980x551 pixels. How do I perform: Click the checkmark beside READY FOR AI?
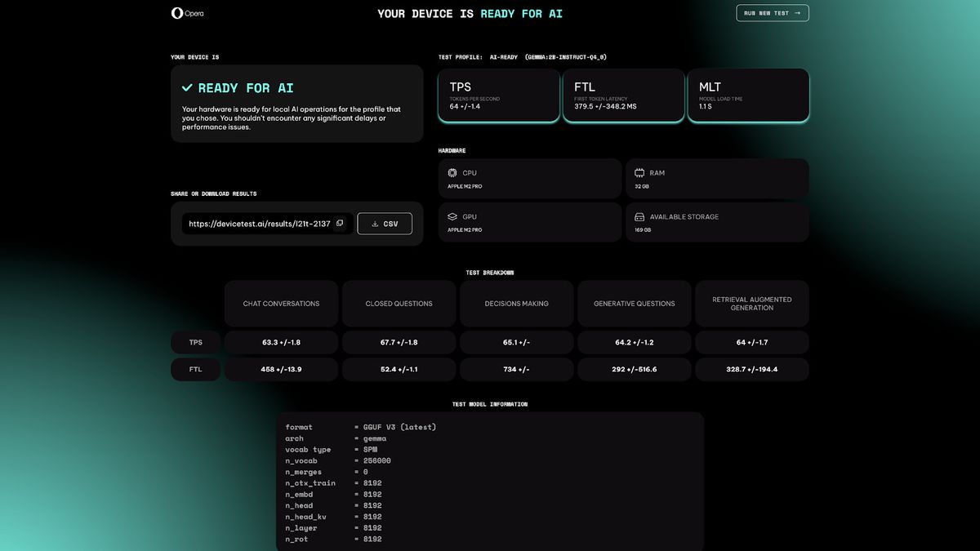pos(189,87)
